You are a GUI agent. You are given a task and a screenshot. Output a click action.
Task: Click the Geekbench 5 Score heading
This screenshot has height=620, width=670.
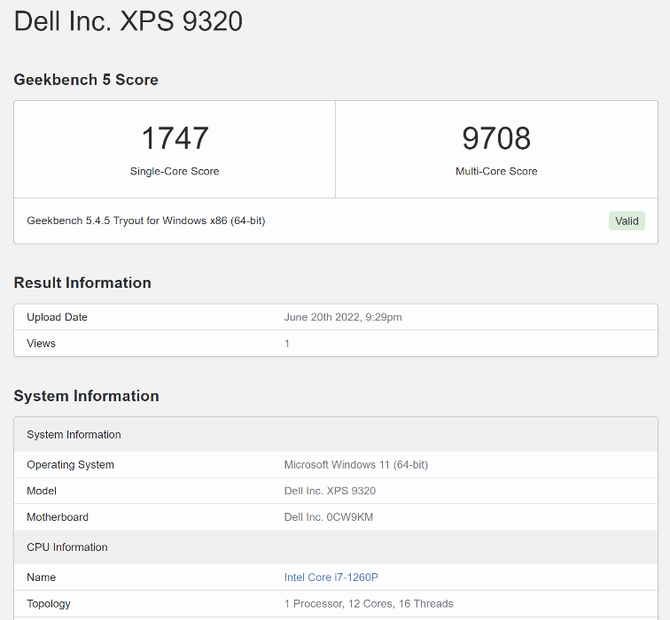86,80
